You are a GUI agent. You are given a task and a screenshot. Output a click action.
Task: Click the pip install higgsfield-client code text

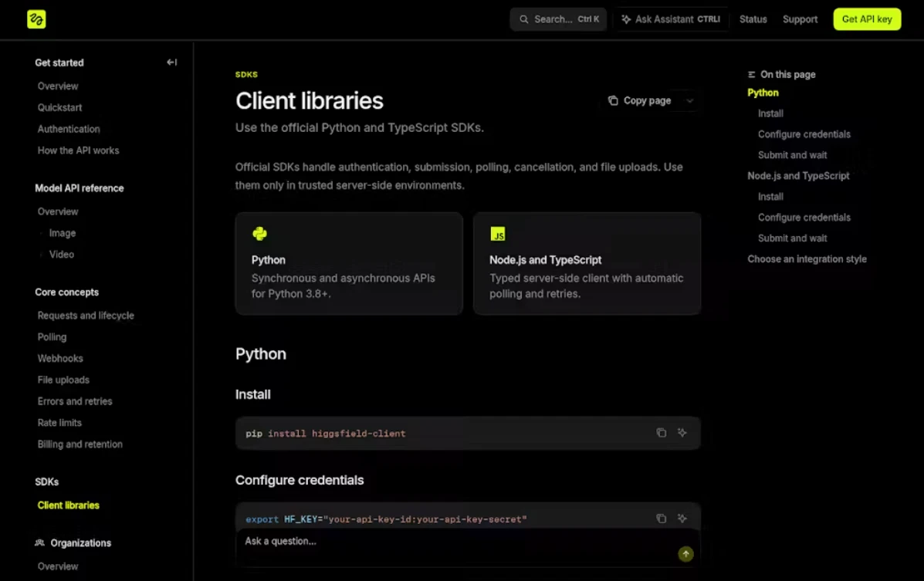point(325,434)
